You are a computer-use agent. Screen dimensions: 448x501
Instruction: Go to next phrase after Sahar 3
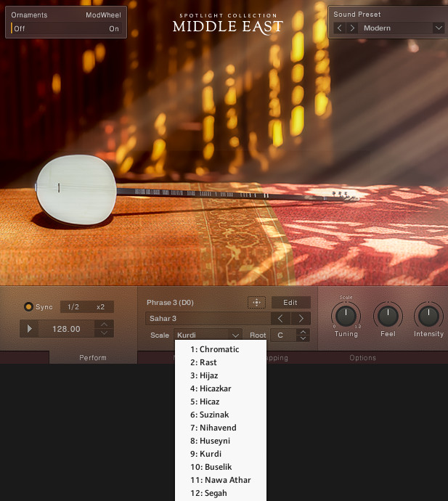[x=301, y=318]
